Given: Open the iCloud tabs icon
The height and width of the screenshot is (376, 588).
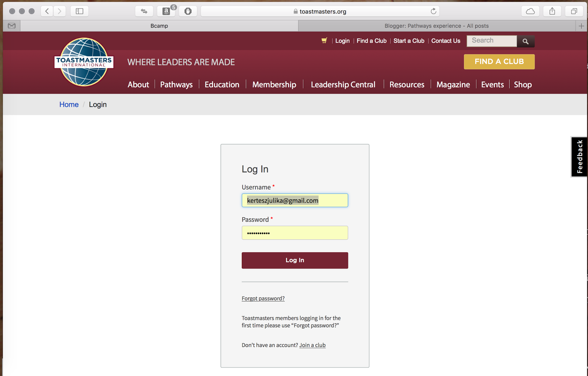Looking at the screenshot, I should click(x=530, y=11).
